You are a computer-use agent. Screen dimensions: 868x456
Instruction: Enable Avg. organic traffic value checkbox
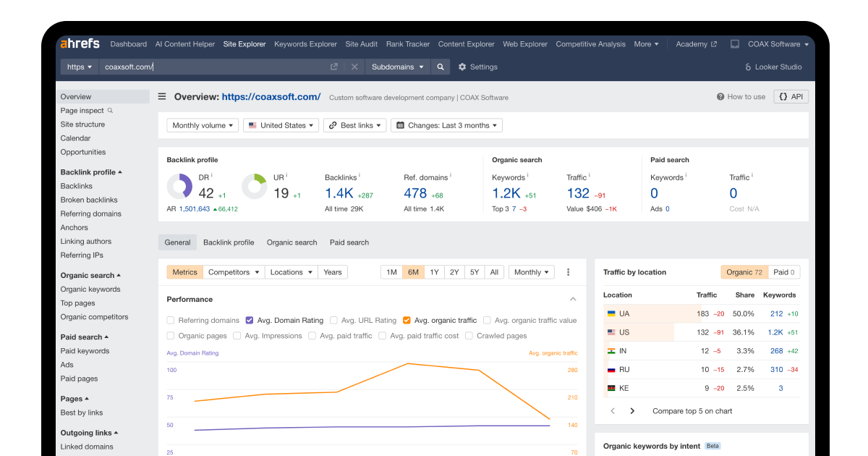coord(487,320)
